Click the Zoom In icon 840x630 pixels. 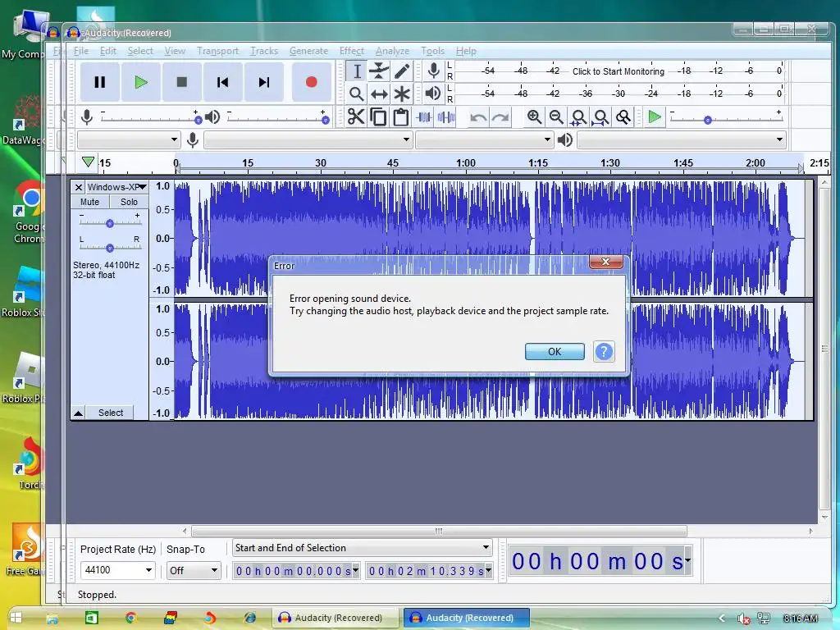click(534, 116)
